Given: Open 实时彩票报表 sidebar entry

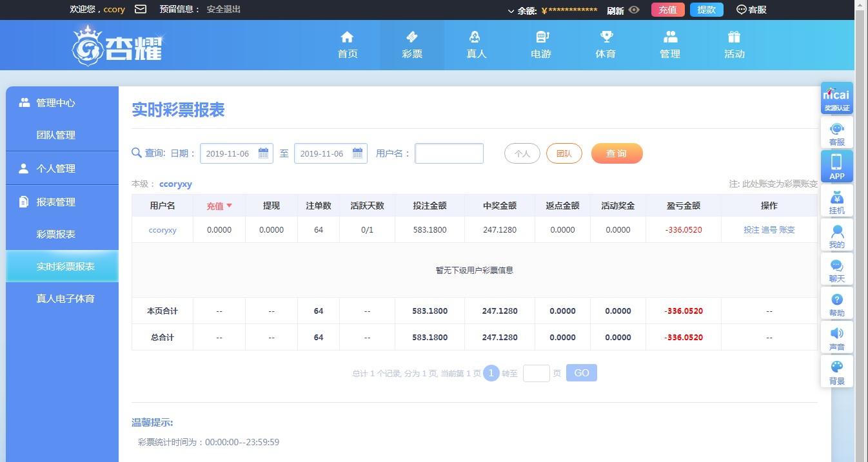Looking at the screenshot, I should click(63, 266).
